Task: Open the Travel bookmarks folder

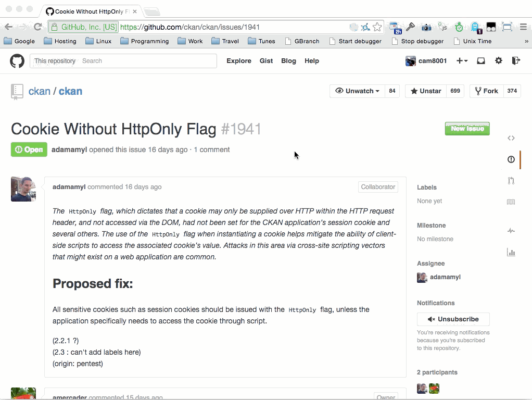Action: (225, 41)
